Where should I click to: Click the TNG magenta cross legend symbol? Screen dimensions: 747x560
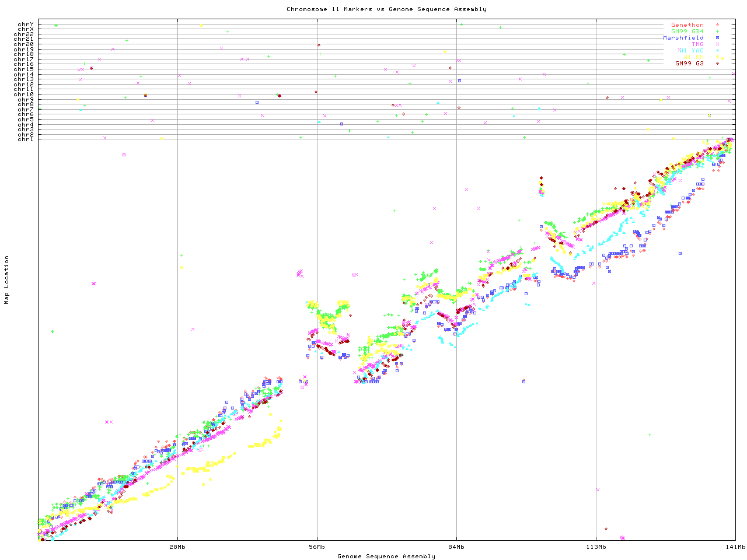(x=717, y=44)
